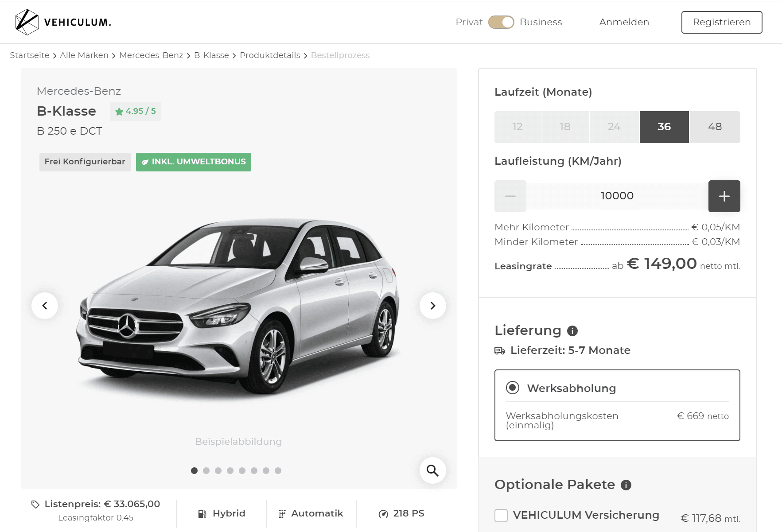Jump to sixth gallery dot
The width and height of the screenshot is (782, 532).
tap(254, 470)
